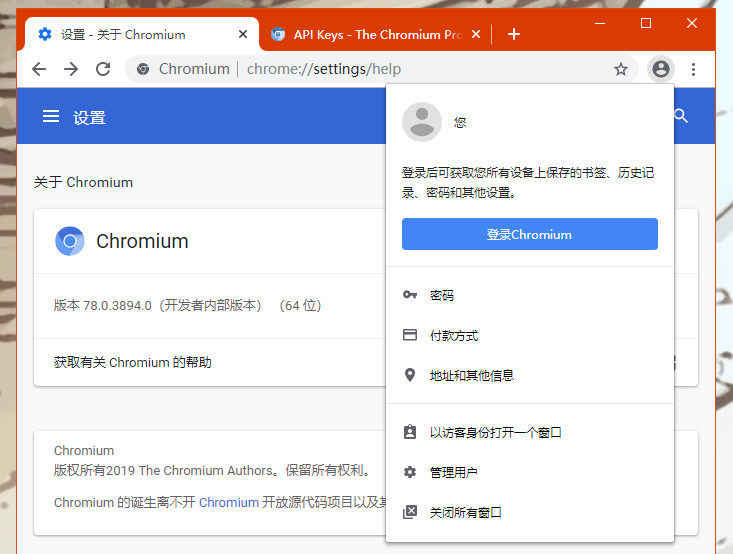Click the profile avatar icon in toolbar
This screenshot has width=733, height=554.
tap(660, 69)
